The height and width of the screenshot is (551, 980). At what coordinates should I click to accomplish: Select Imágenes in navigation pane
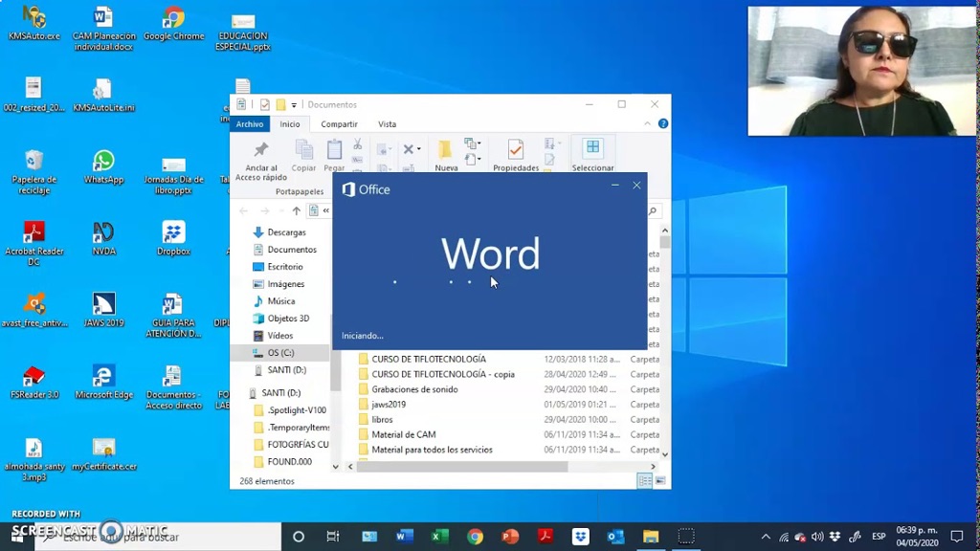[x=285, y=283]
